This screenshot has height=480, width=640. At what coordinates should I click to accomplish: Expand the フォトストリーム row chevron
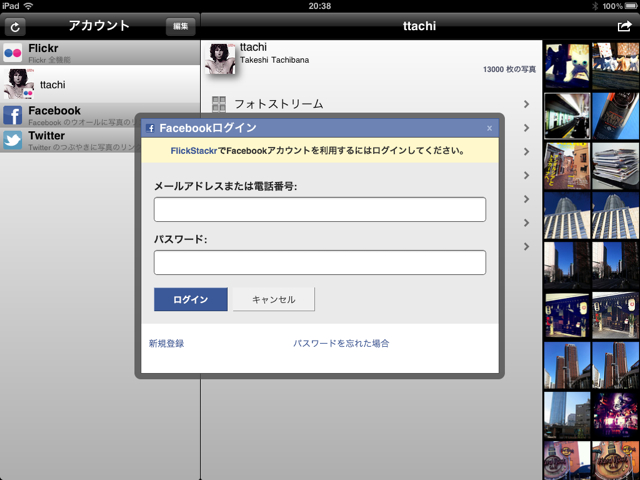coord(526,103)
